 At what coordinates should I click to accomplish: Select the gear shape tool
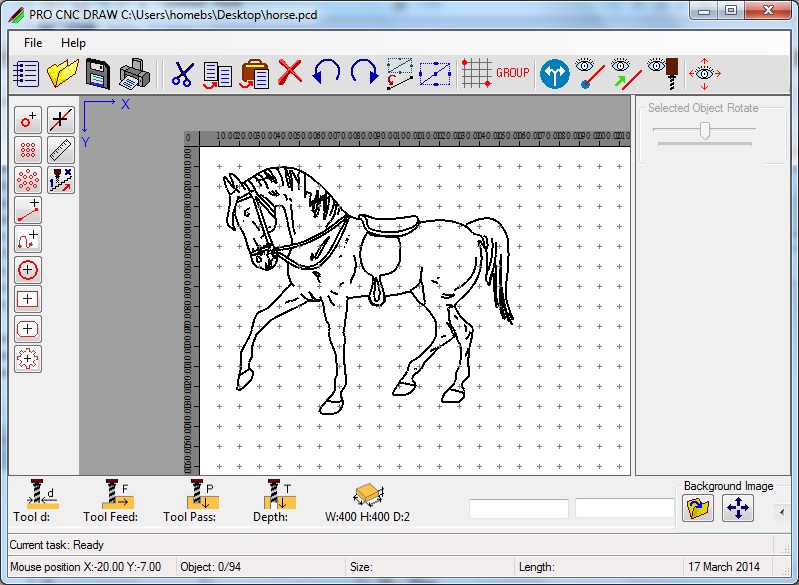click(28, 358)
